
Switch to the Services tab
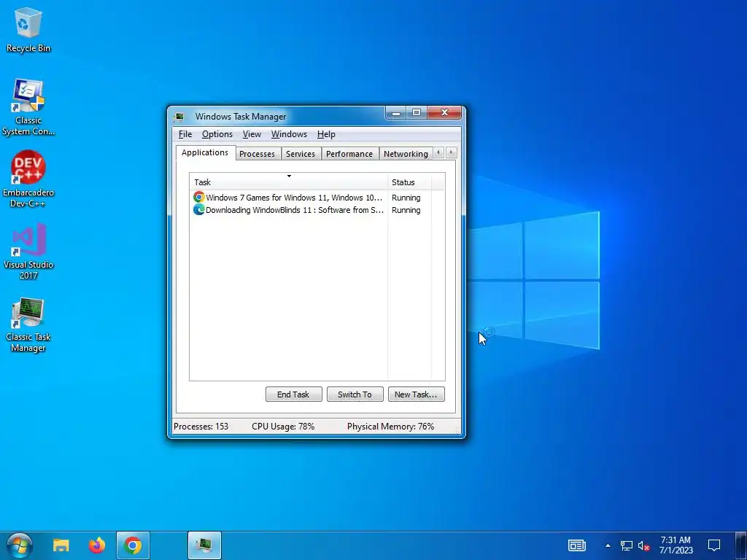301,154
